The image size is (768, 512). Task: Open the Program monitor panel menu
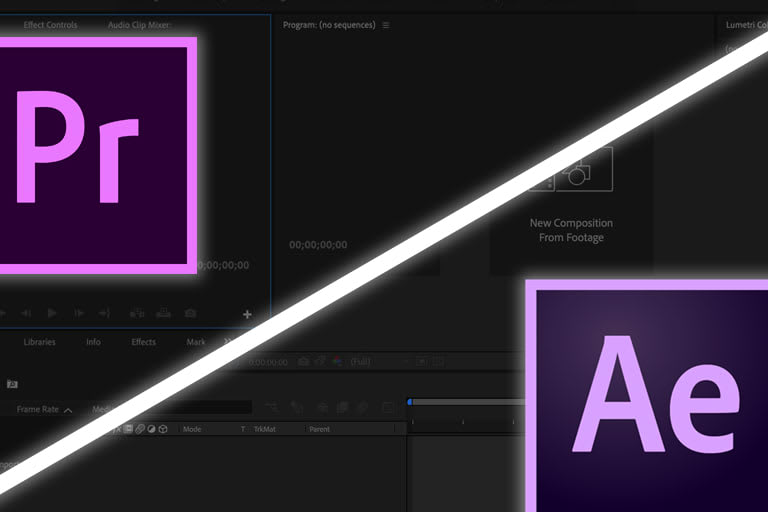[x=386, y=25]
